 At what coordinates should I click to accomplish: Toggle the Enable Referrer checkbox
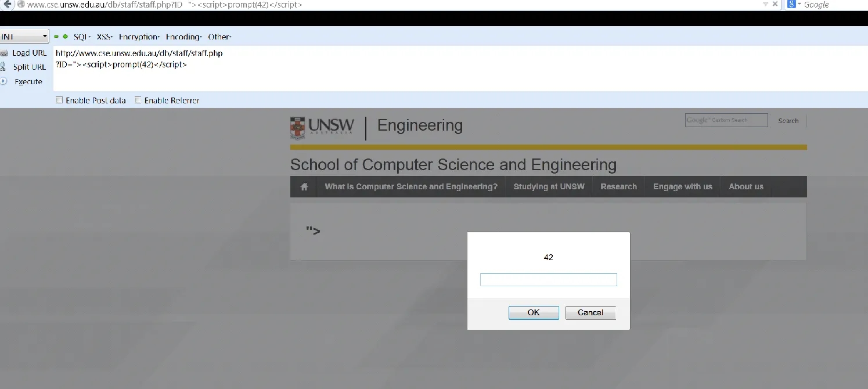click(138, 100)
